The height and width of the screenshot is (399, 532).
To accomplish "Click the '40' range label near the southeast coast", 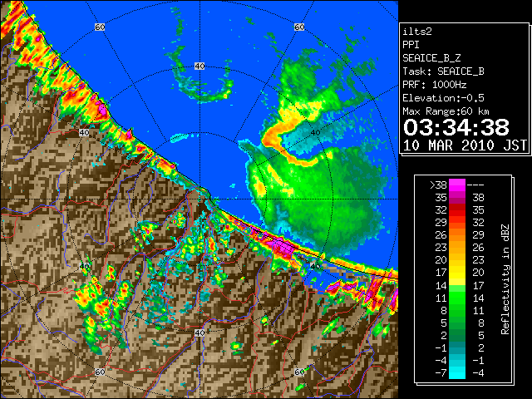I will point(315,266).
